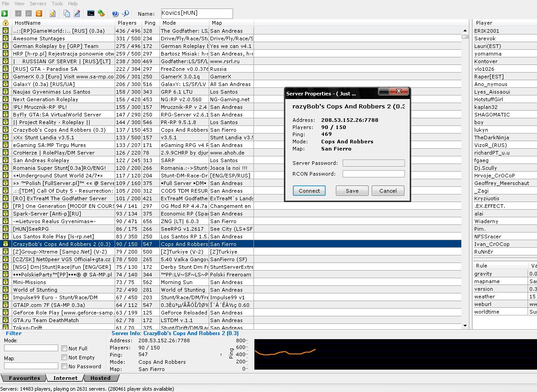Image resolution: width=537 pixels, height=392 pixels.
Task: Click Cancel in the Server Properties dialog
Action: 388,191
